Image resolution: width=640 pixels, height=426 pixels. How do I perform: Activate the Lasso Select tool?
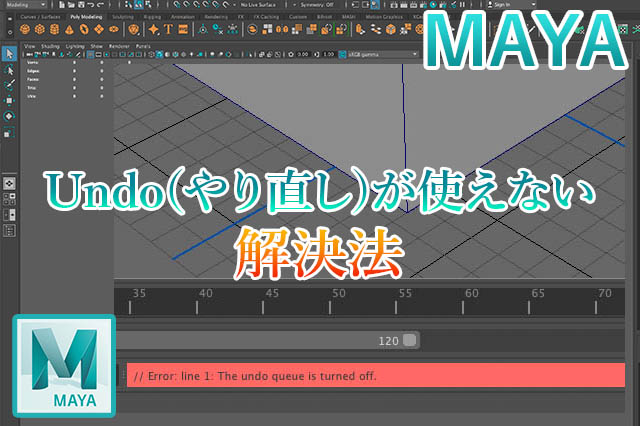coord(9,71)
